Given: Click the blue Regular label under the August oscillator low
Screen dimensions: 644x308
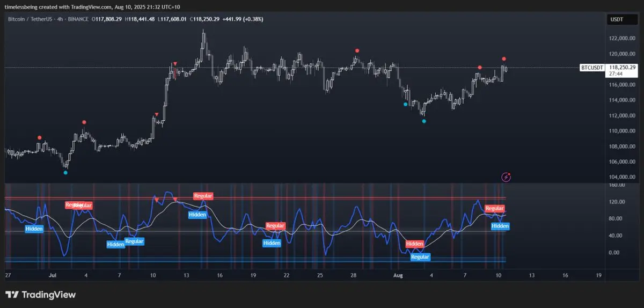Looking at the screenshot, I should tap(420, 257).
